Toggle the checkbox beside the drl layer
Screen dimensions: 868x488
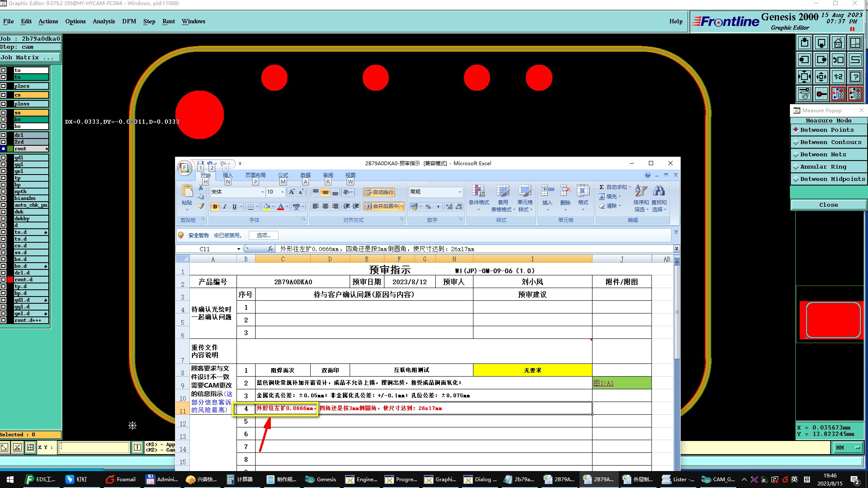(3, 135)
